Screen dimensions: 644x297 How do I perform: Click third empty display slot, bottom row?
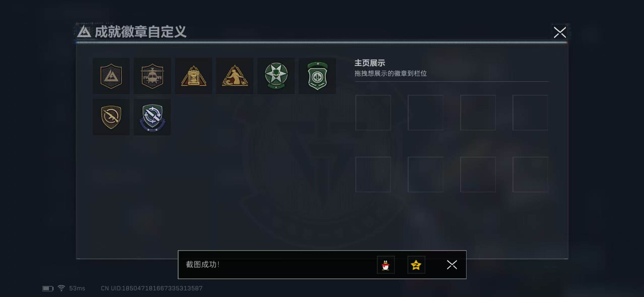tap(478, 175)
